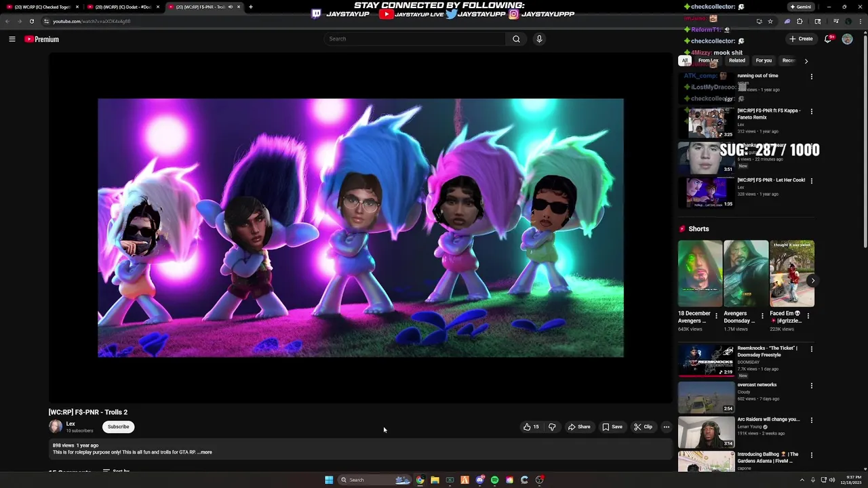Open options for 'Faneto Remix' video
868x488 pixels.
pyautogui.click(x=812, y=111)
